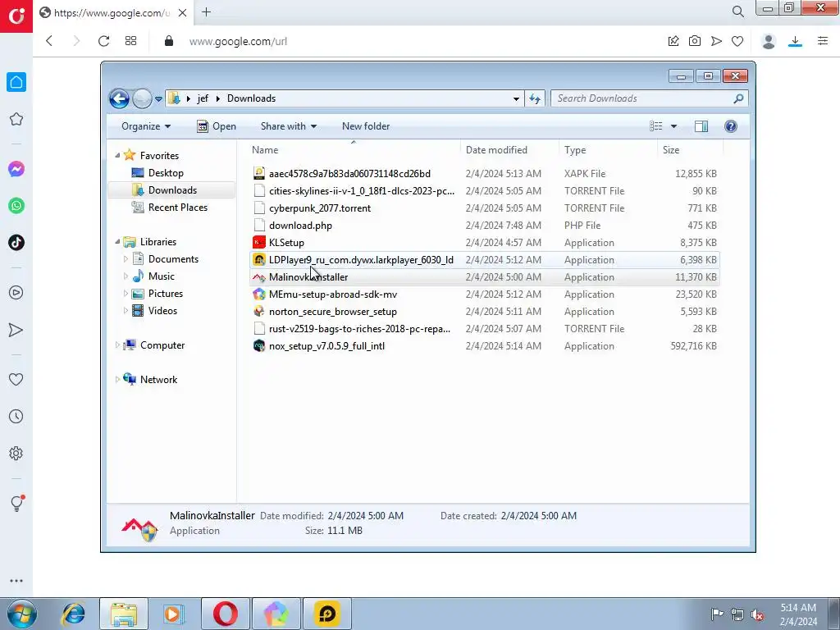Sort files by Name column header
The height and width of the screenshot is (630, 840).
click(353, 149)
